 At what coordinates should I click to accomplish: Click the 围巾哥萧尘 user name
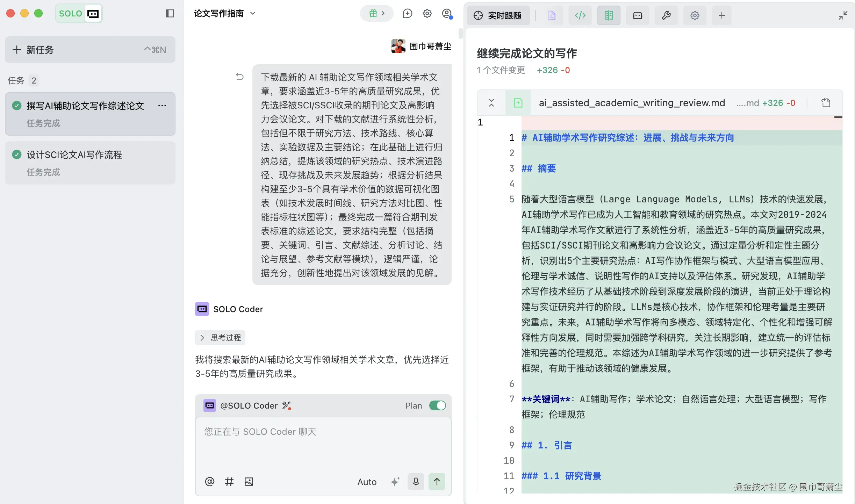[430, 46]
